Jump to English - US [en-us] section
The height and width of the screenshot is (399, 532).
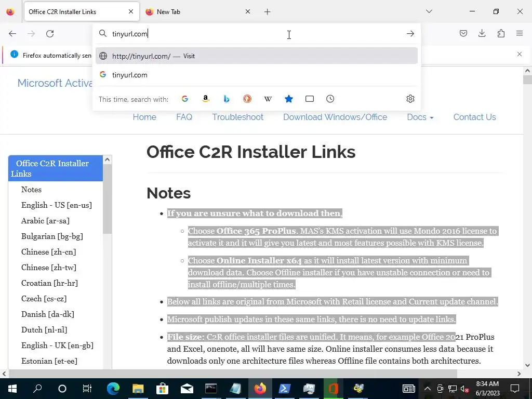[x=56, y=205]
